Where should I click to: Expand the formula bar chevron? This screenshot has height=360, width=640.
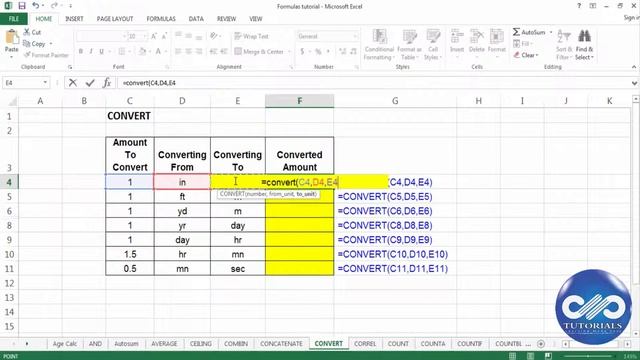(x=634, y=83)
